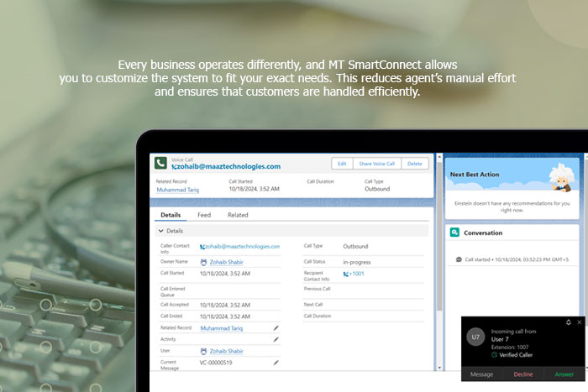Click phone icon beside +1001

346,274
